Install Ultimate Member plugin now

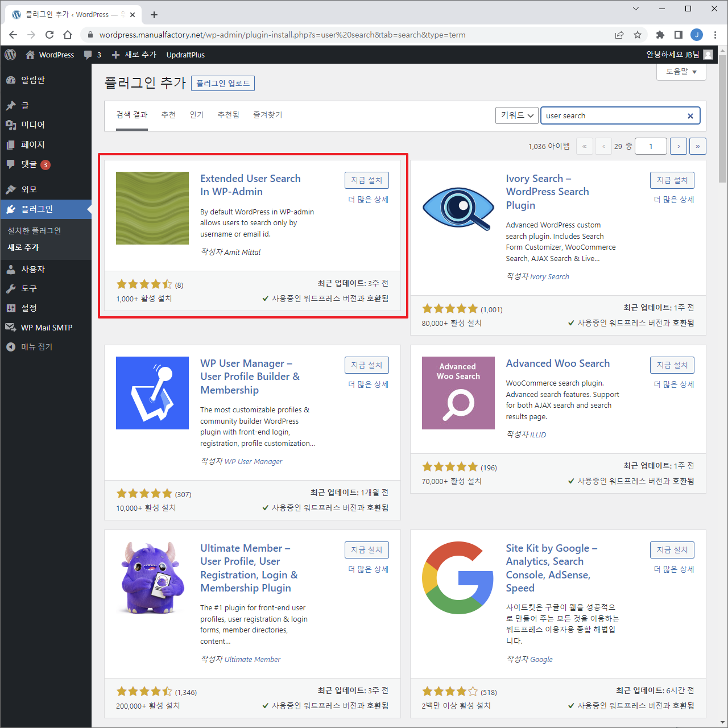(x=367, y=550)
